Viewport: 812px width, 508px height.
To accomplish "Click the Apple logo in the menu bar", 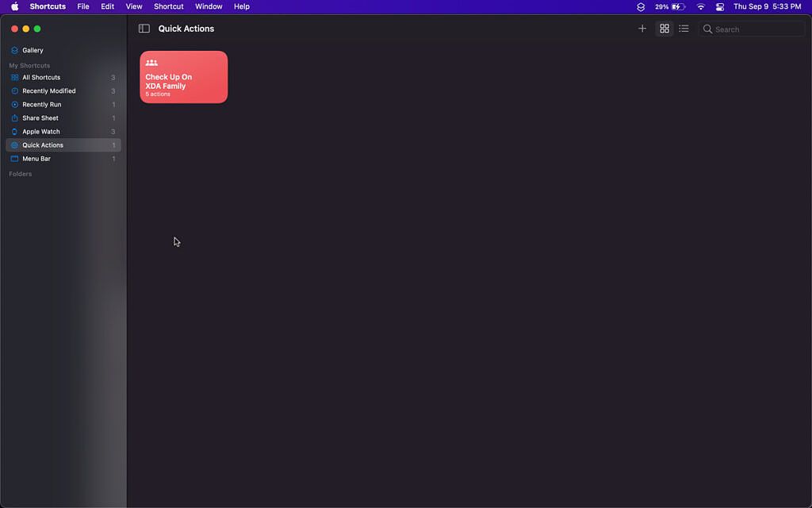I will point(13,6).
